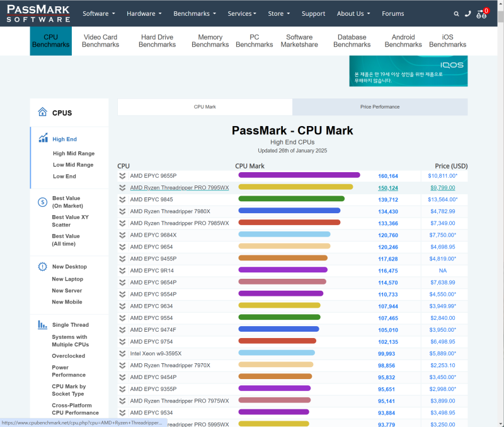
Task: Expand details chevron for AMD EPYC 9R14
Action: pyautogui.click(x=122, y=271)
